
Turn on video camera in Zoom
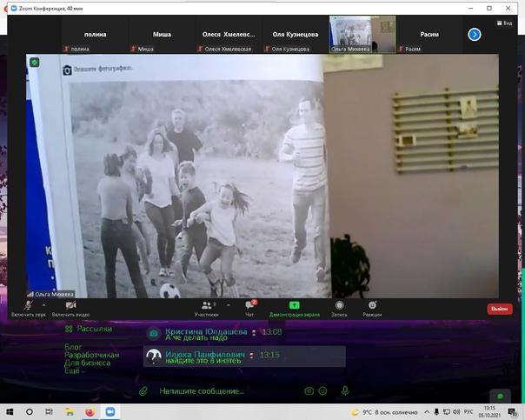point(70,309)
